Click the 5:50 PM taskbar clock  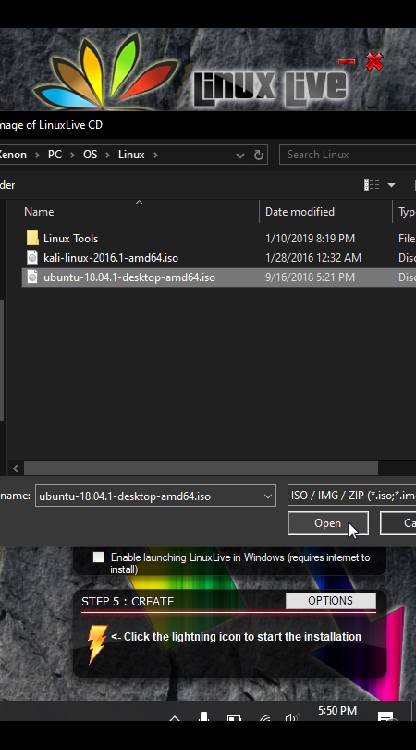click(x=338, y=711)
